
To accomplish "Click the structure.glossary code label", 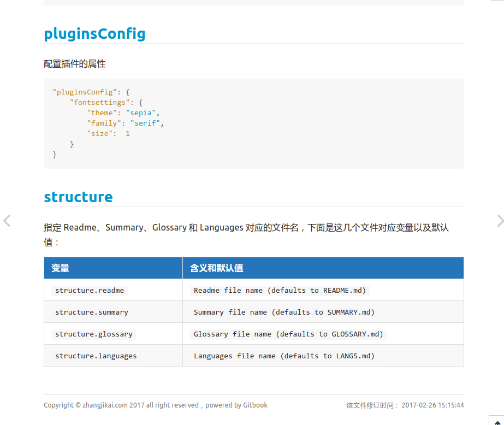I will pyautogui.click(x=94, y=334).
